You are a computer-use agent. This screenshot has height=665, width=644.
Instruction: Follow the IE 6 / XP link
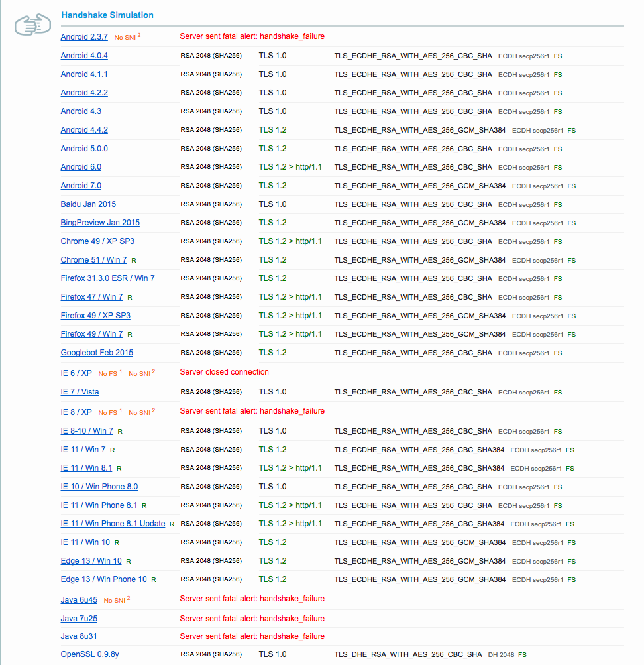76,373
